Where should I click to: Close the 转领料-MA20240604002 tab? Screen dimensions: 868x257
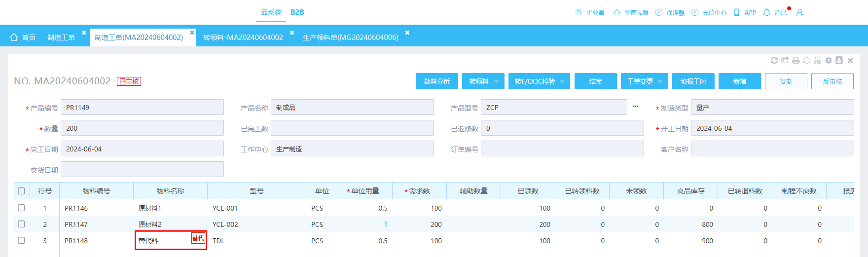292,33
